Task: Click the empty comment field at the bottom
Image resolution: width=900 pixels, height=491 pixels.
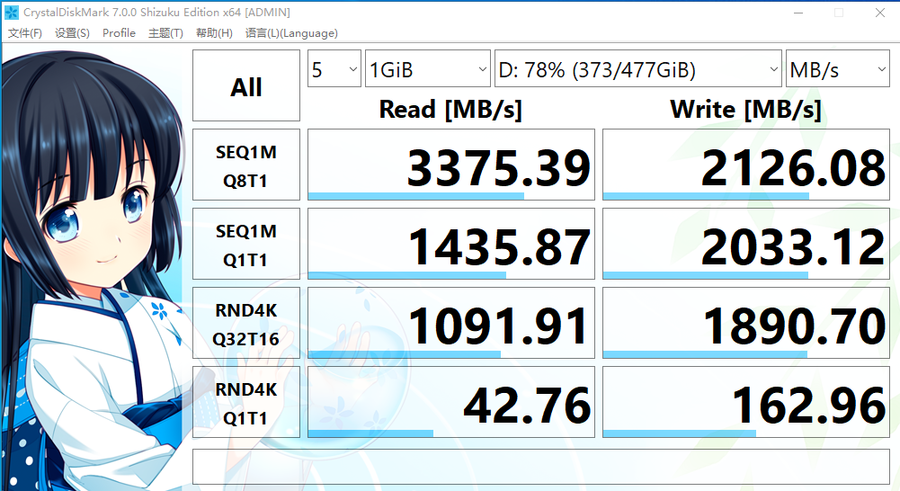Action: [540, 465]
